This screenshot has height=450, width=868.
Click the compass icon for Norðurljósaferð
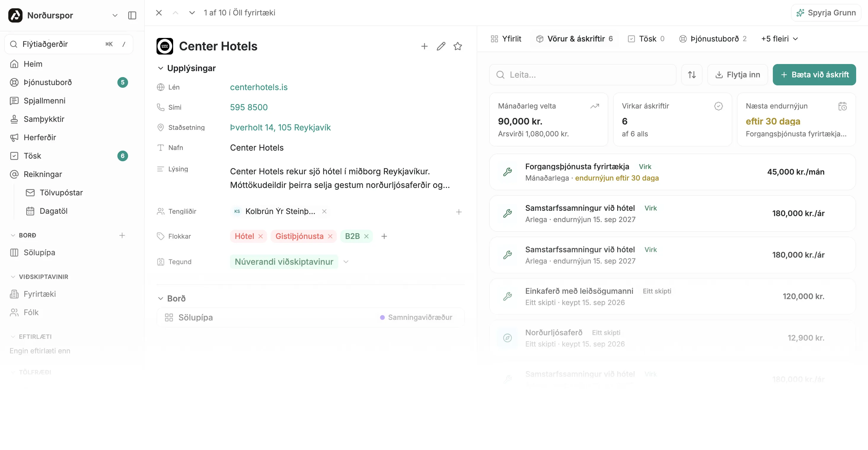[508, 338]
